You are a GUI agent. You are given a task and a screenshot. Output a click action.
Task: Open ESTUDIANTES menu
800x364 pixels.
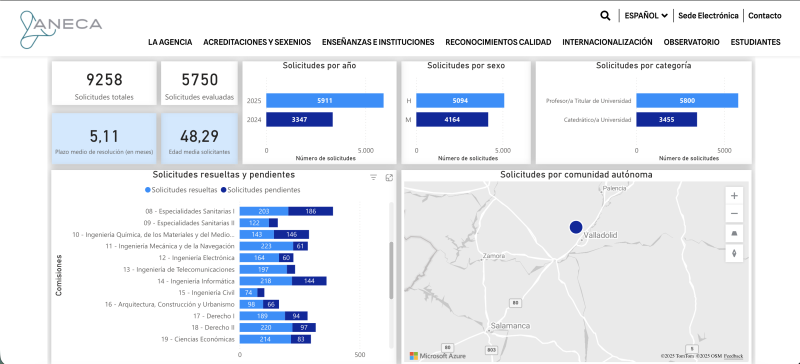755,42
